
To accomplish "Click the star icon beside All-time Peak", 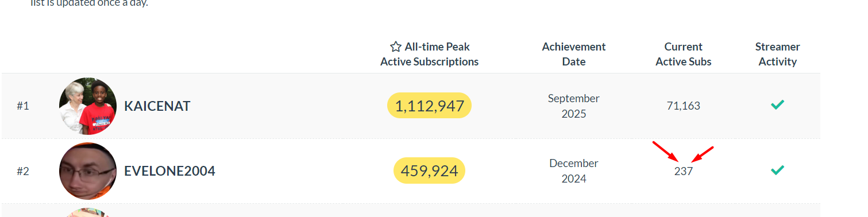I will click(396, 47).
